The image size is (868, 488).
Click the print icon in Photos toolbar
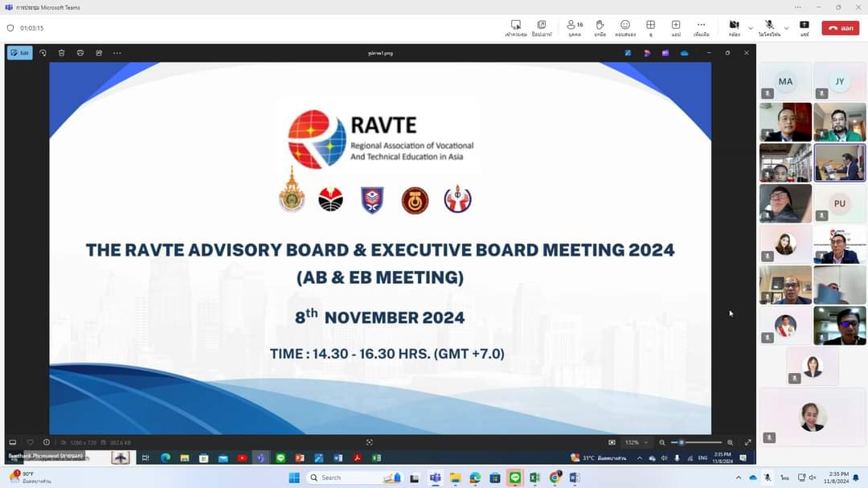pyautogui.click(x=80, y=53)
